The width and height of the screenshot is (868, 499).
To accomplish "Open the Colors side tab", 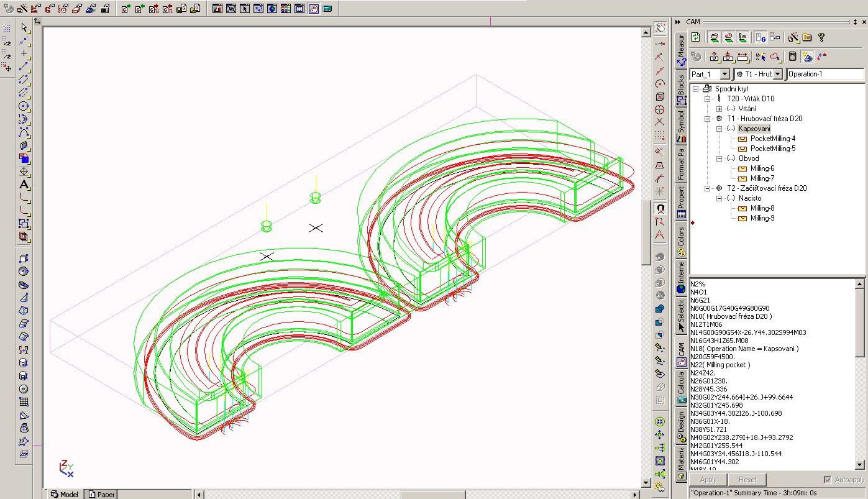I will pos(681,241).
